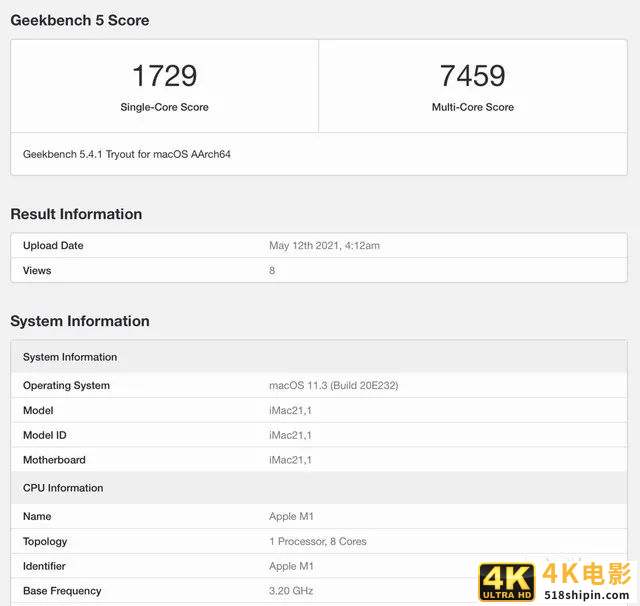Select the 1729 single-core score number

(x=164, y=76)
